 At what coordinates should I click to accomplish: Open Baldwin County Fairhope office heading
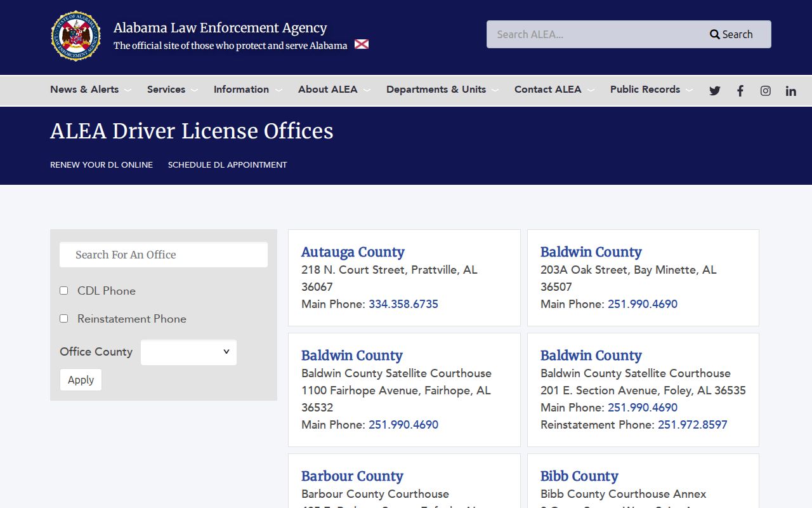(x=352, y=356)
